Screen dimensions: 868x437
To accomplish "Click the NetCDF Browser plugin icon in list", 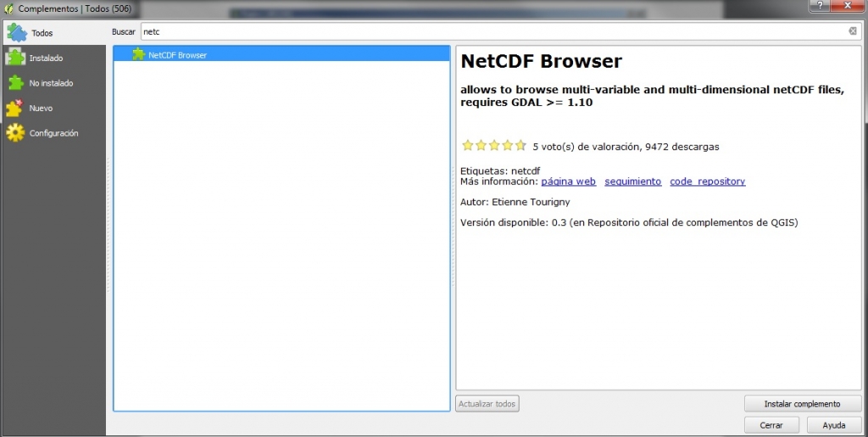I will 138,54.
